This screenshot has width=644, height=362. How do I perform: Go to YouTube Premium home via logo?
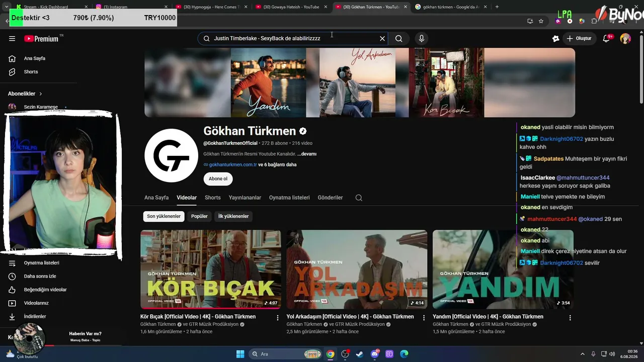(41, 39)
